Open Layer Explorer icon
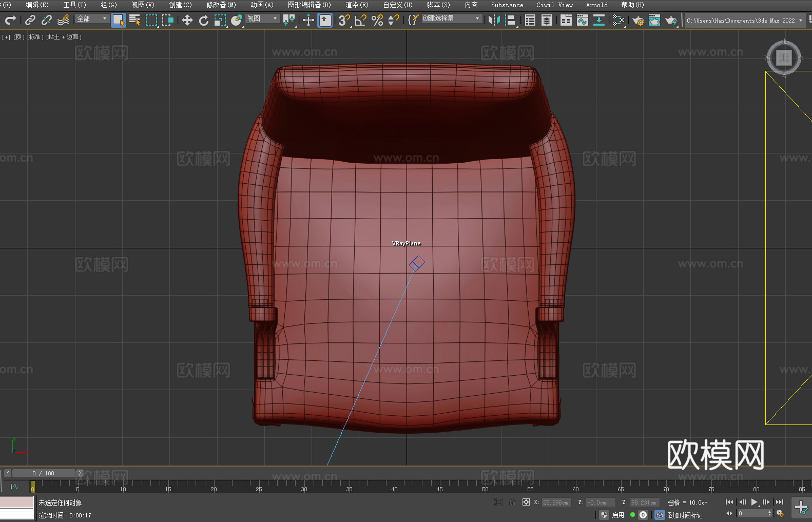This screenshot has width=812, height=522. (547, 20)
